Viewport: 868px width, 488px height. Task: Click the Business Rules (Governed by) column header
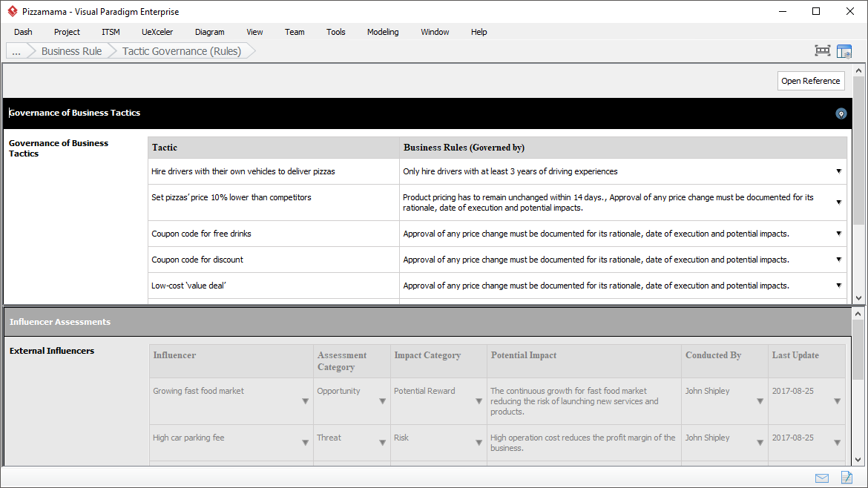[x=623, y=148]
